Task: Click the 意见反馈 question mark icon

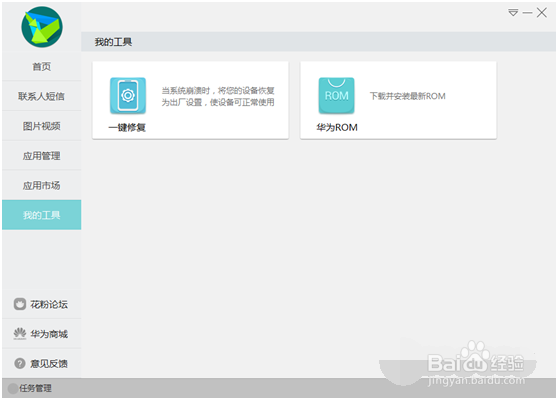Action: click(x=20, y=363)
